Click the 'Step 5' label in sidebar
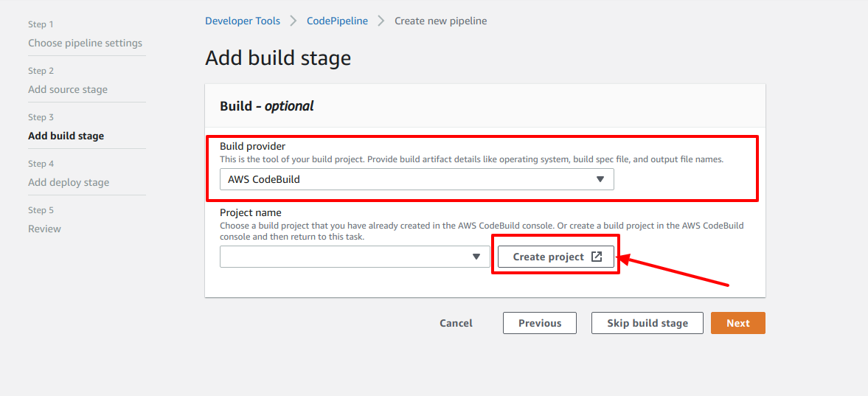868x396 pixels. coord(41,210)
